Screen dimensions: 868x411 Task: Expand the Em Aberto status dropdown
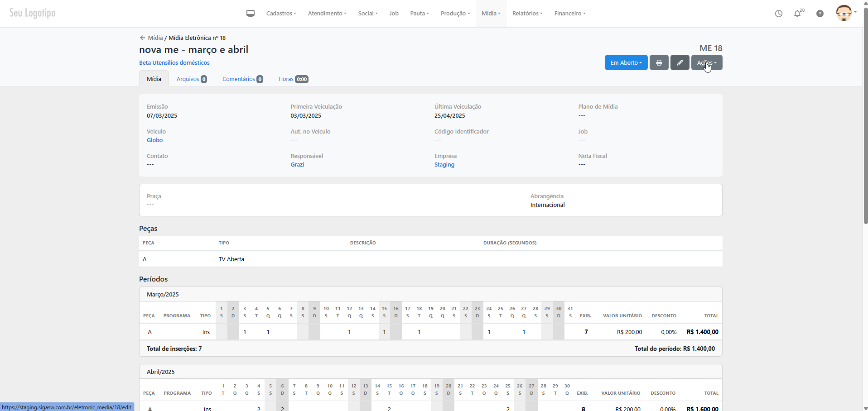tap(626, 63)
